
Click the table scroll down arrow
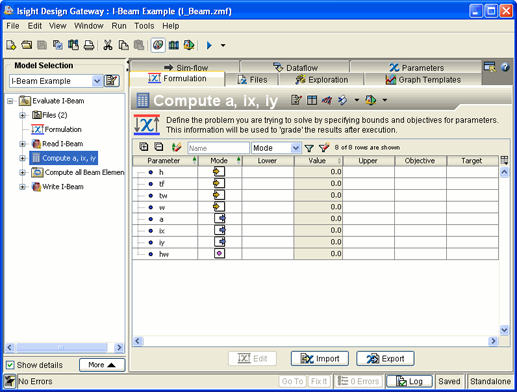pyautogui.click(x=504, y=330)
